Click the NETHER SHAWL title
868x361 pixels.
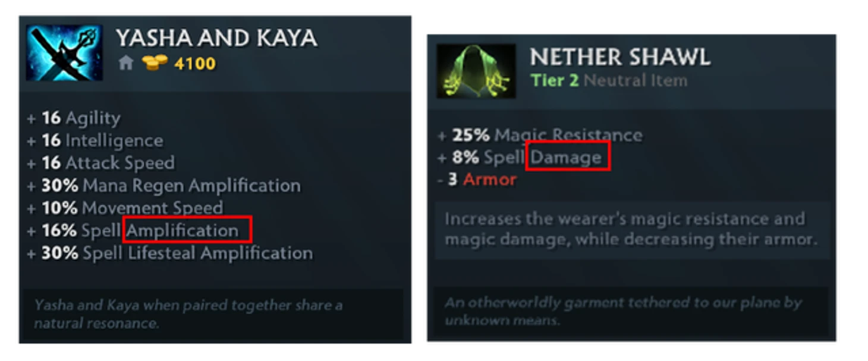(620, 57)
